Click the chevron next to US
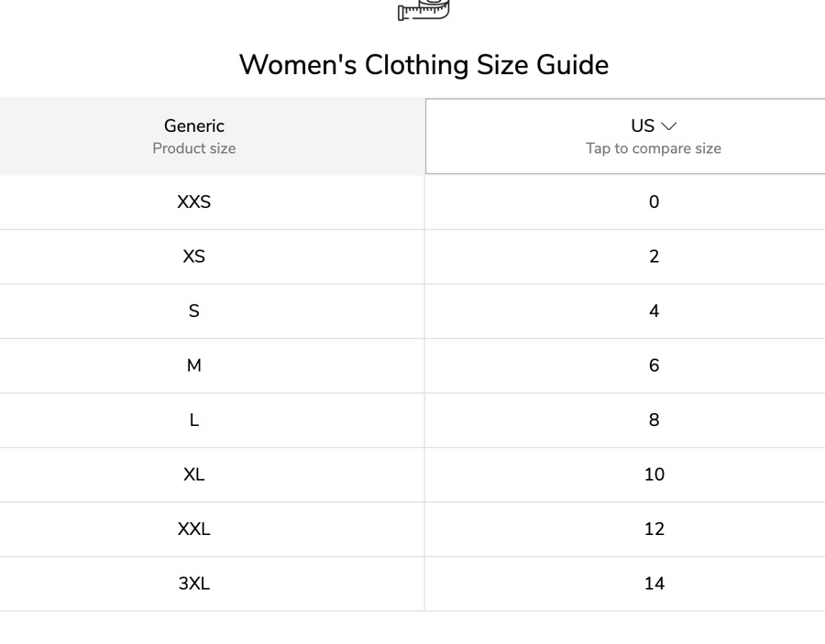825x644 pixels. coord(669,126)
